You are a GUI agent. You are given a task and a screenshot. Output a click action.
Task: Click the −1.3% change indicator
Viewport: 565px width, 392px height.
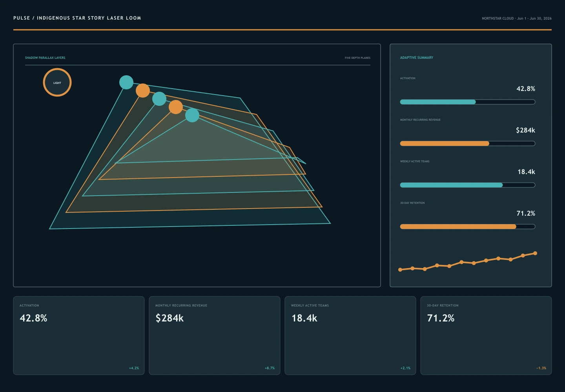coord(541,368)
